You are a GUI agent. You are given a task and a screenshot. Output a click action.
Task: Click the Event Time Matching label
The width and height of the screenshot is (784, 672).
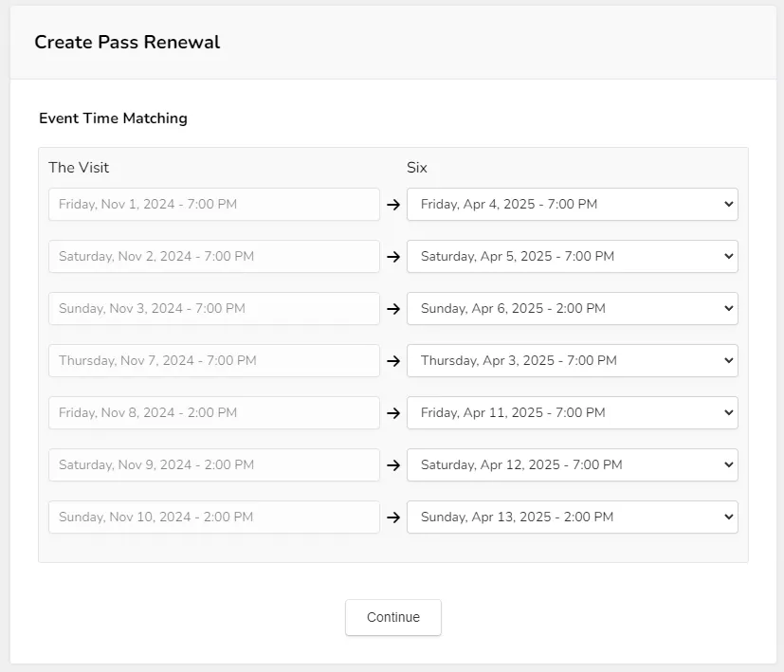tap(113, 118)
